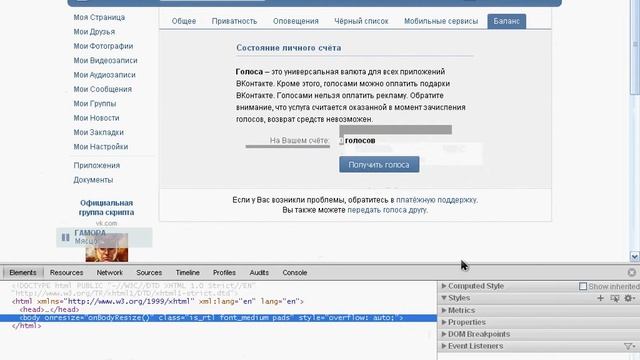Open Мои Закладки in sidebar
Viewport: 640px width, 360px height.
pyautogui.click(x=98, y=132)
